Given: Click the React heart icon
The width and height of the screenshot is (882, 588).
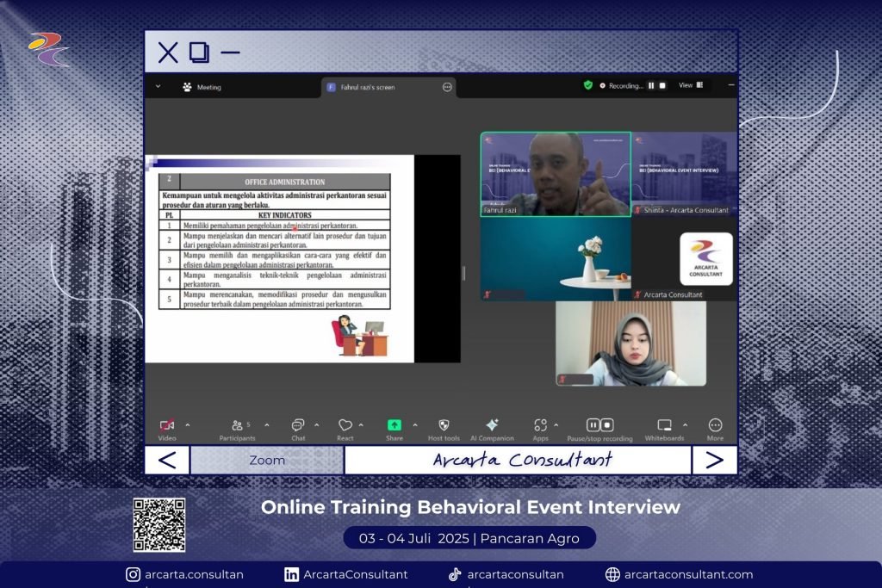Looking at the screenshot, I should [x=345, y=426].
